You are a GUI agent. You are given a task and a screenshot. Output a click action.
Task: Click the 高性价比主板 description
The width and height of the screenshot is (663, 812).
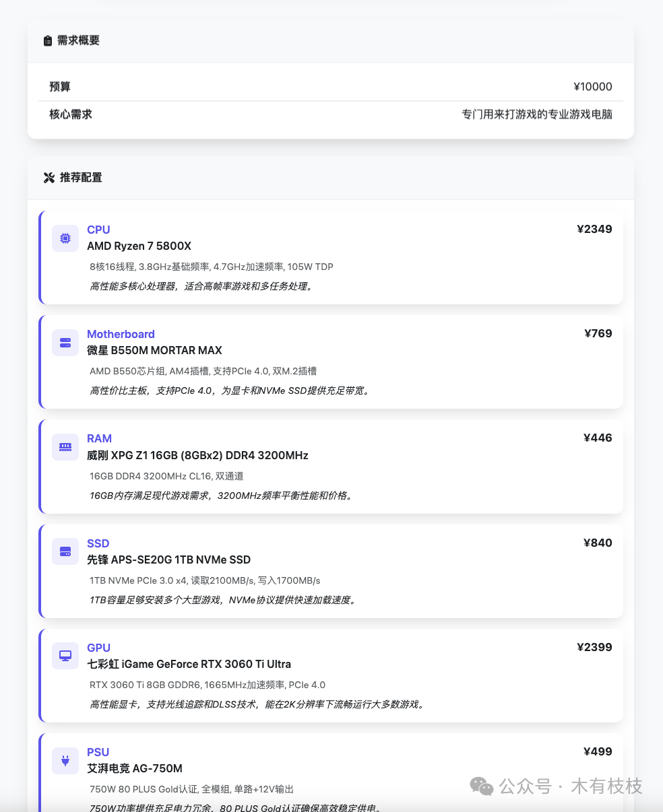click(x=230, y=391)
